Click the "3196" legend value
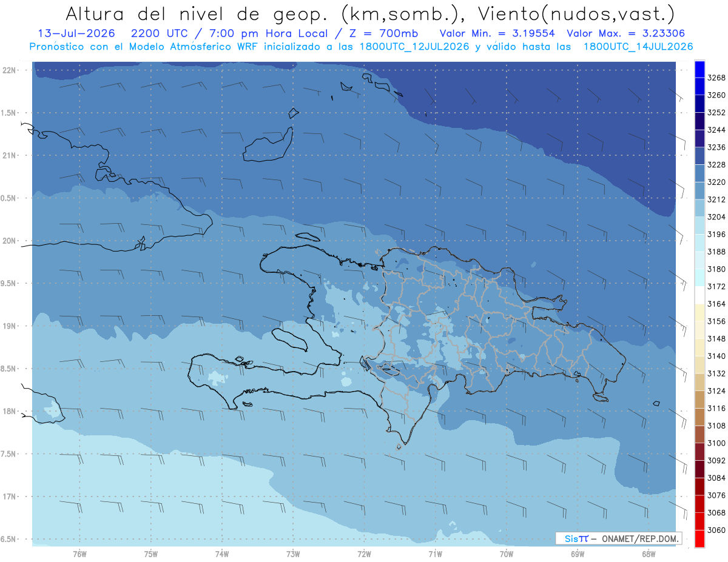 pos(716,234)
